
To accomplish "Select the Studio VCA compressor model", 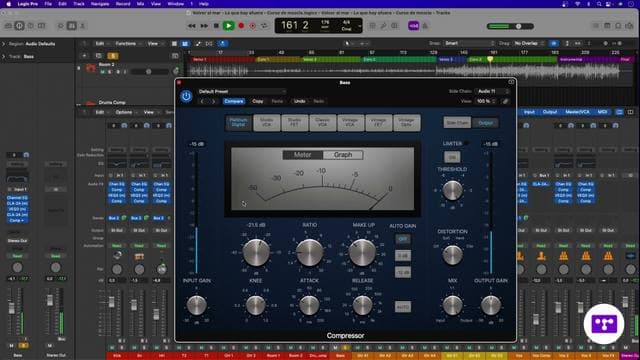I will click(267, 122).
